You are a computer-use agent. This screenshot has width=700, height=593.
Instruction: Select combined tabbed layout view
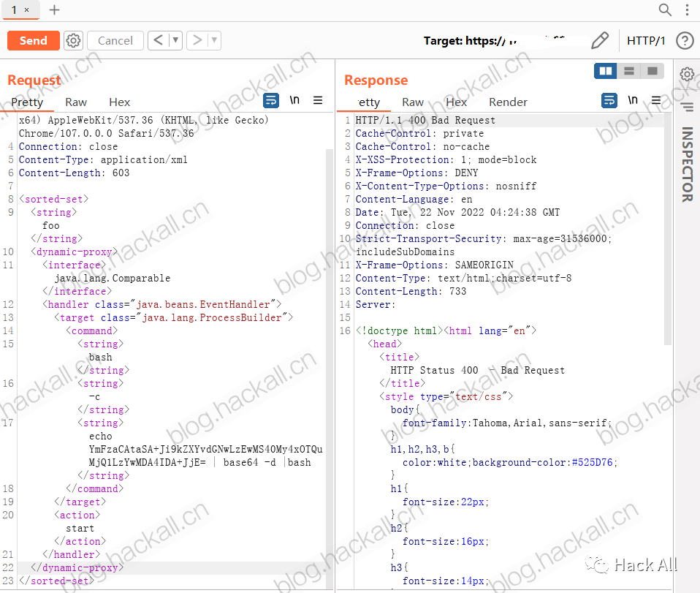(653, 71)
